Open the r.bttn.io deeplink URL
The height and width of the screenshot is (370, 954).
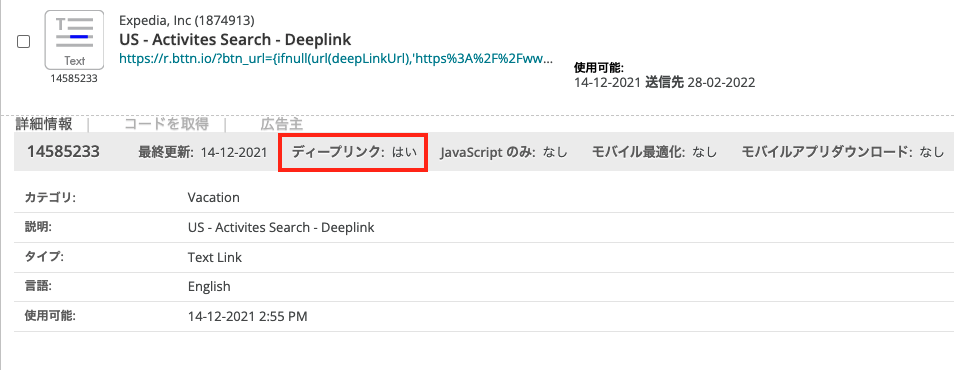point(336,59)
